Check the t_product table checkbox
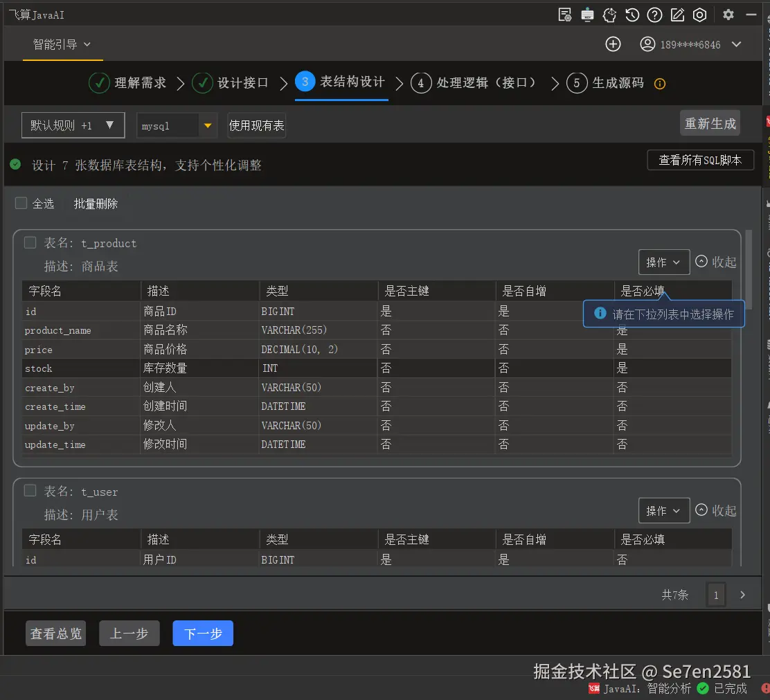Image resolution: width=770 pixels, height=700 pixels. (x=30, y=242)
